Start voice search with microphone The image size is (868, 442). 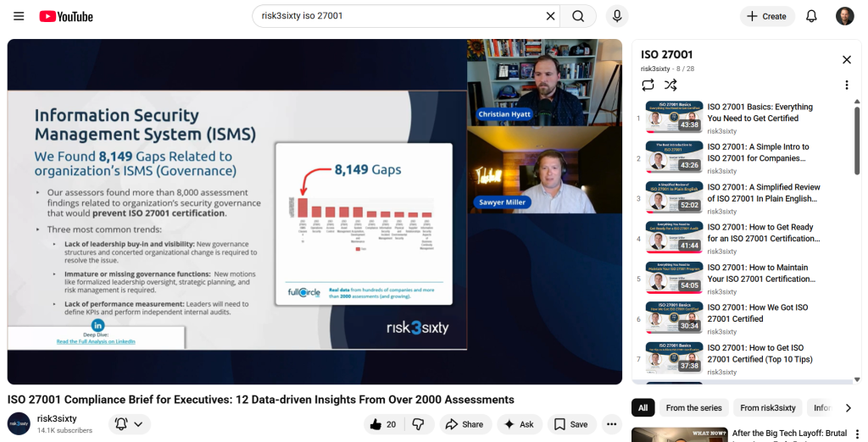coord(617,16)
